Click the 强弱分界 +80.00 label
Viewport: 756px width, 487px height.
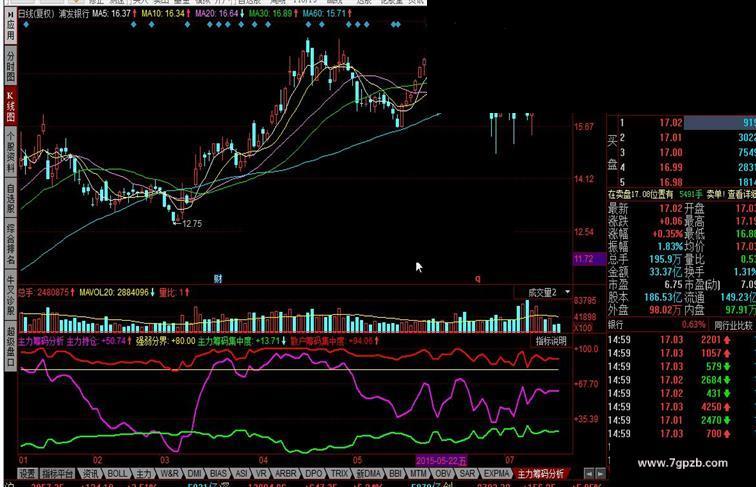(165, 341)
